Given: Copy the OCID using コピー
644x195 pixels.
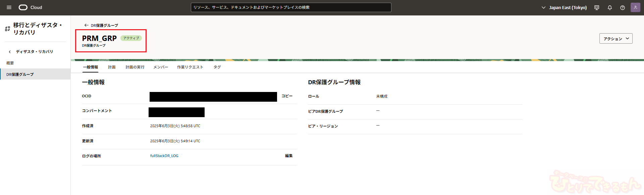Looking at the screenshot, I should tap(287, 96).
